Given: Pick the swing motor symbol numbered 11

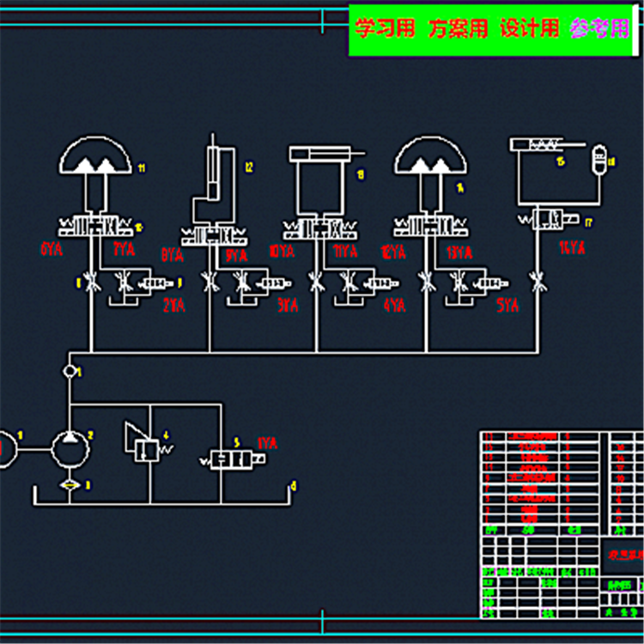Looking at the screenshot, I should (x=95, y=155).
